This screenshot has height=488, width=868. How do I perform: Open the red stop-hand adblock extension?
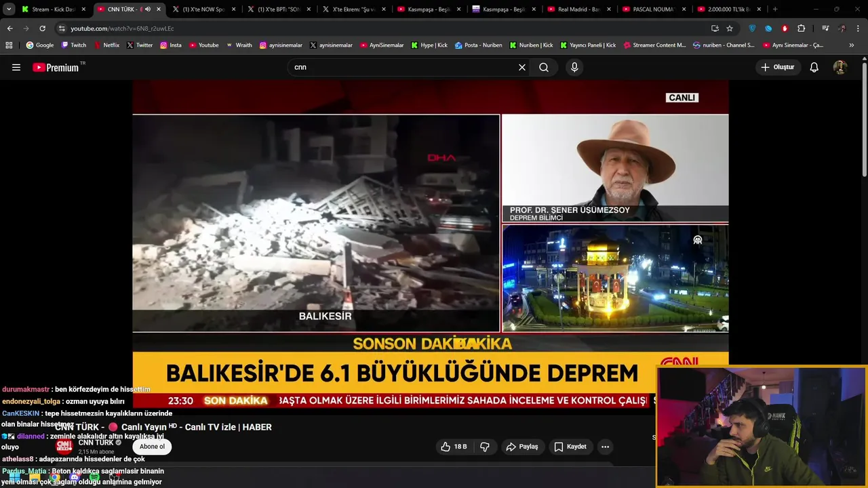click(785, 28)
